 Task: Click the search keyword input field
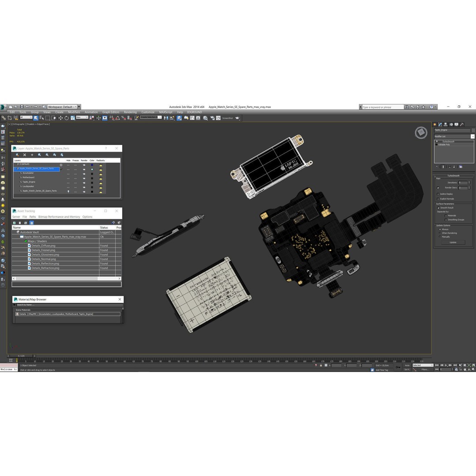(383, 107)
